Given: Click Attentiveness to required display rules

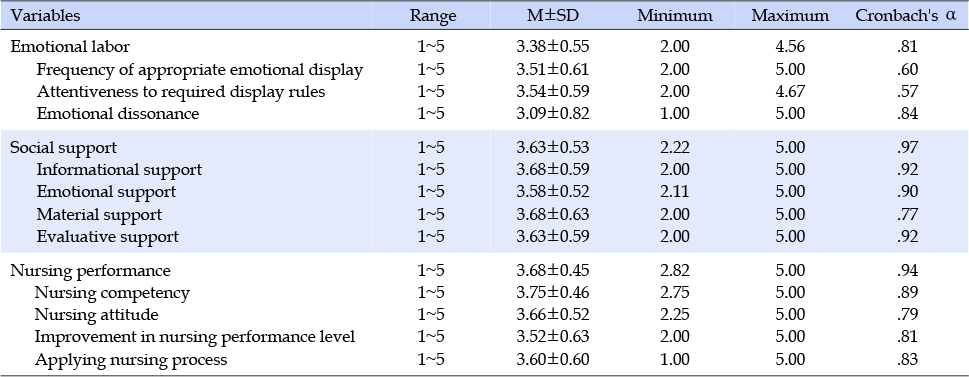Looking at the screenshot, I should click(181, 91).
